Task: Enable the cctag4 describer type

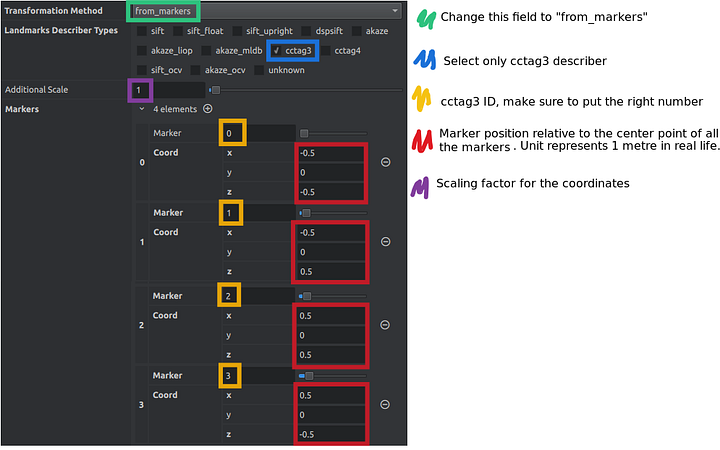Action: (x=326, y=51)
